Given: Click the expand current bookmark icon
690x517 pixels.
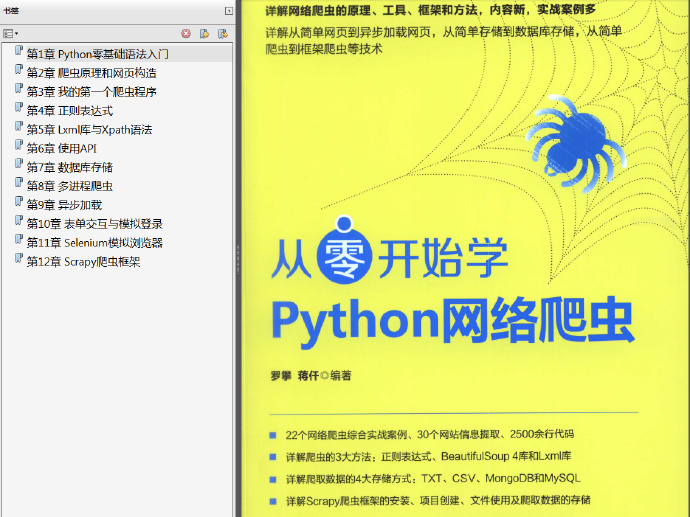Looking at the screenshot, I should click(223, 33).
